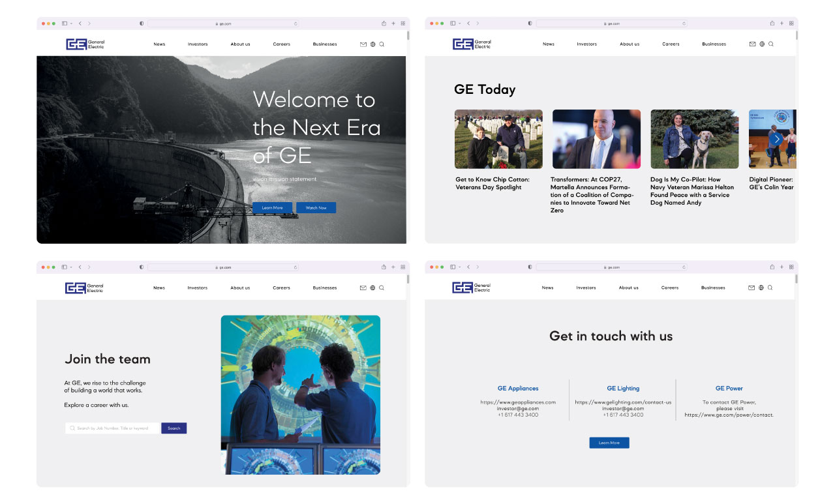This screenshot has width=835, height=504.
Task: Open sidebar dropdown chevron in Join the team window
Action: point(71,267)
